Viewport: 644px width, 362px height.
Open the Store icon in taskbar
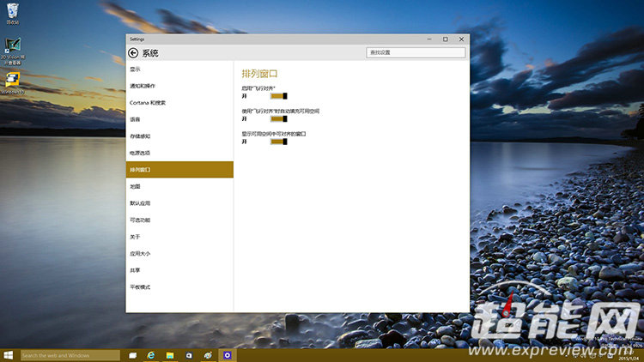[x=189, y=355]
